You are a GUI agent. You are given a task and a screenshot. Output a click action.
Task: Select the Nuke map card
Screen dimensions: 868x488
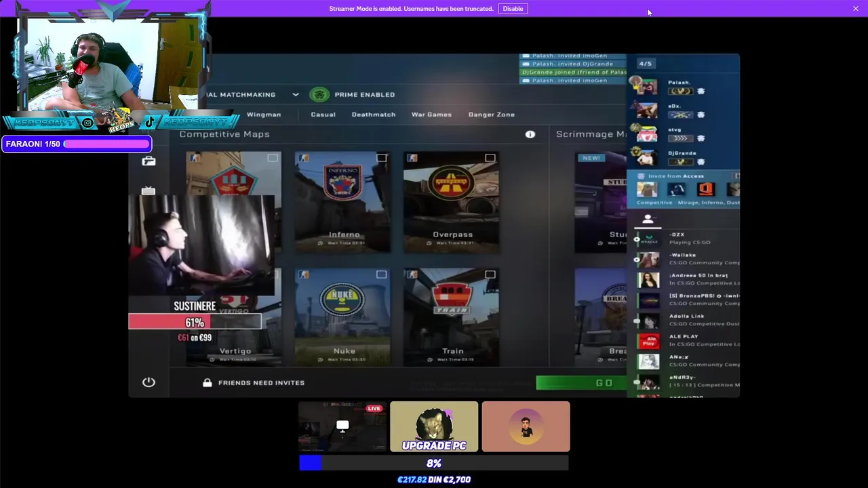[342, 317]
